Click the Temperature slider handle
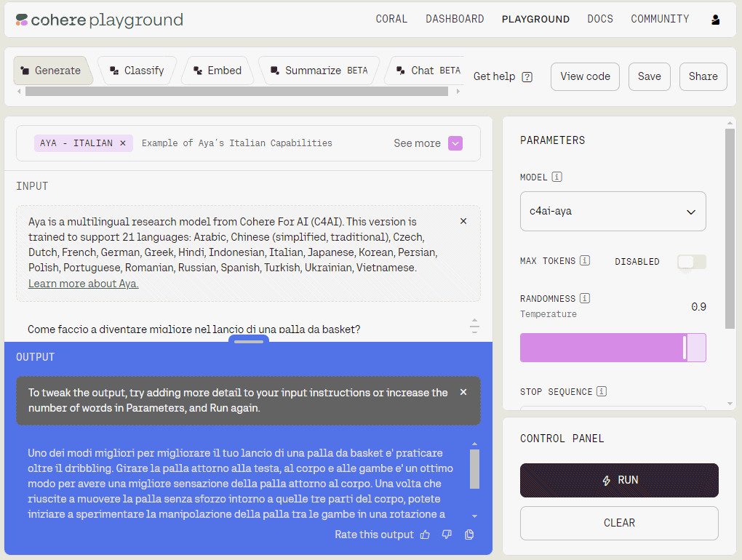This screenshot has height=560, width=742. tap(685, 348)
